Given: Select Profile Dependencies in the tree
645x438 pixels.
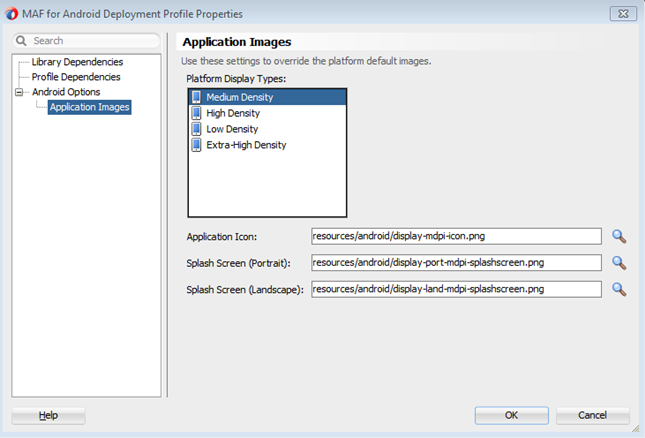Looking at the screenshot, I should (x=76, y=77).
